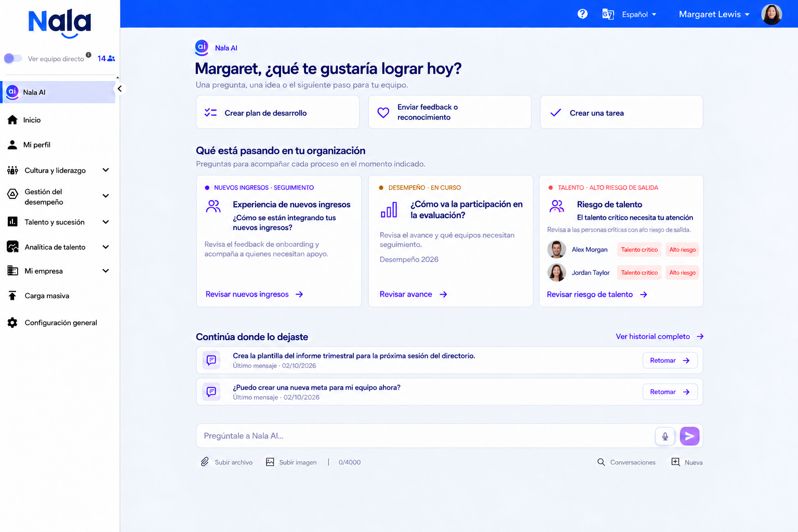Click the Inicio home icon

point(12,119)
